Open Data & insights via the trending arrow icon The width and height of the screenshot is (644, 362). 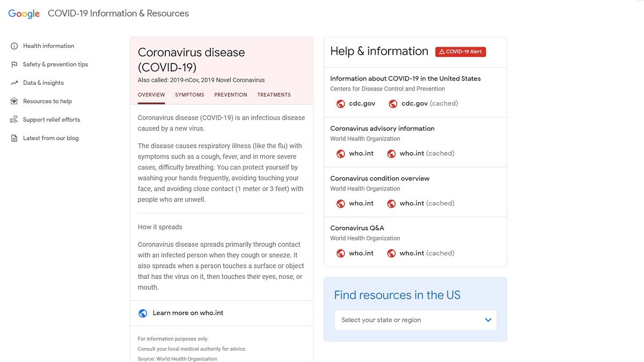(14, 83)
